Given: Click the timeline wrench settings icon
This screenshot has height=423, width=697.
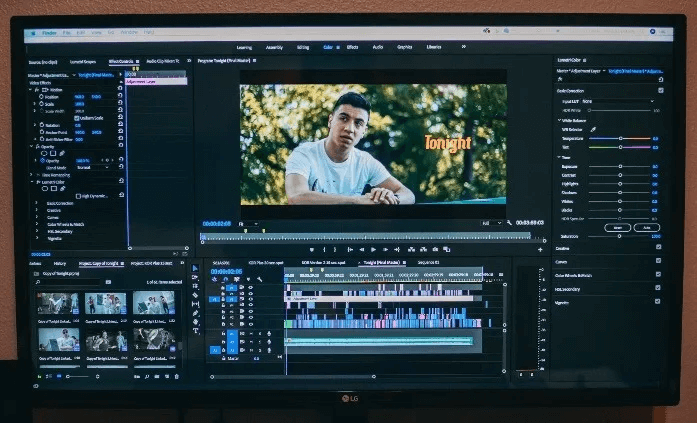Looking at the screenshot, I should (260, 279).
